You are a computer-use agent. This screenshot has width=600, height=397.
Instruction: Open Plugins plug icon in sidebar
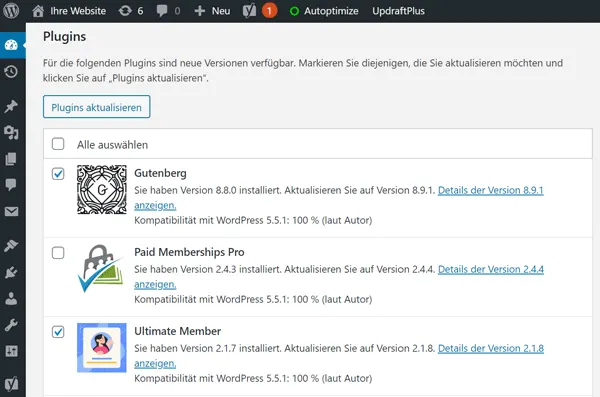11,272
